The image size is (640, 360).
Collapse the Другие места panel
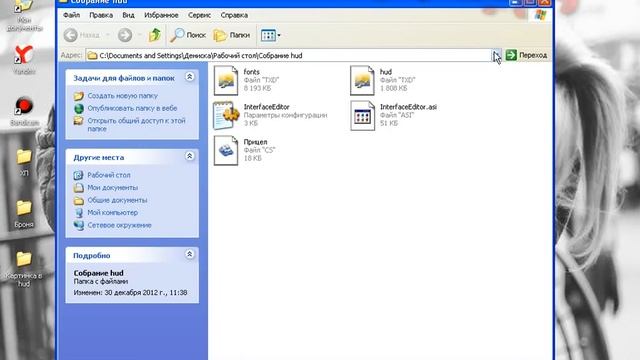(189, 156)
